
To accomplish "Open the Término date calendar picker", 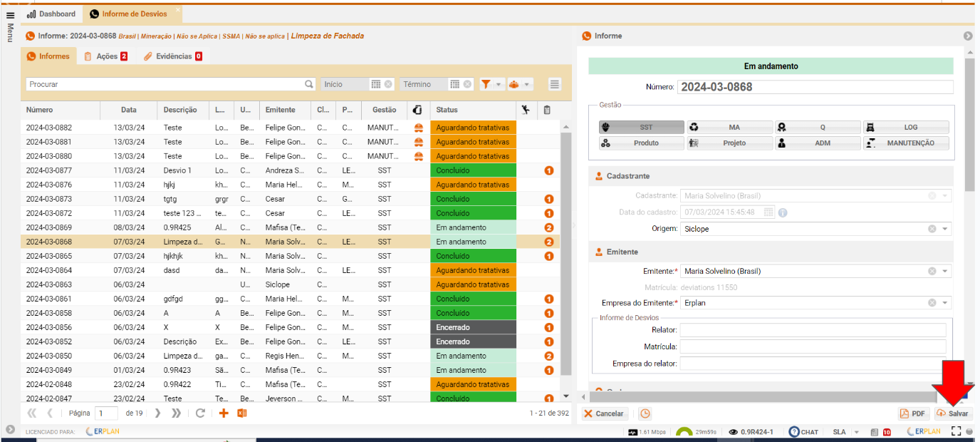I will click(454, 84).
